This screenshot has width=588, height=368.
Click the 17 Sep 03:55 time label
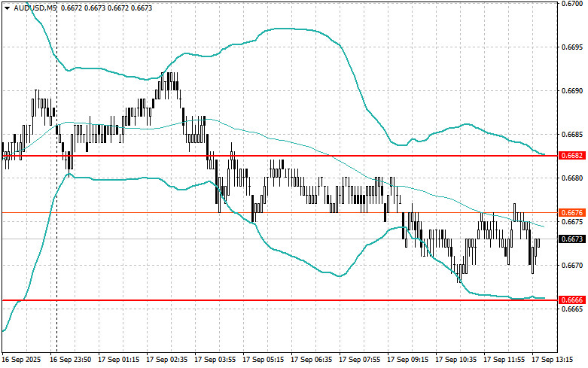click(x=215, y=360)
